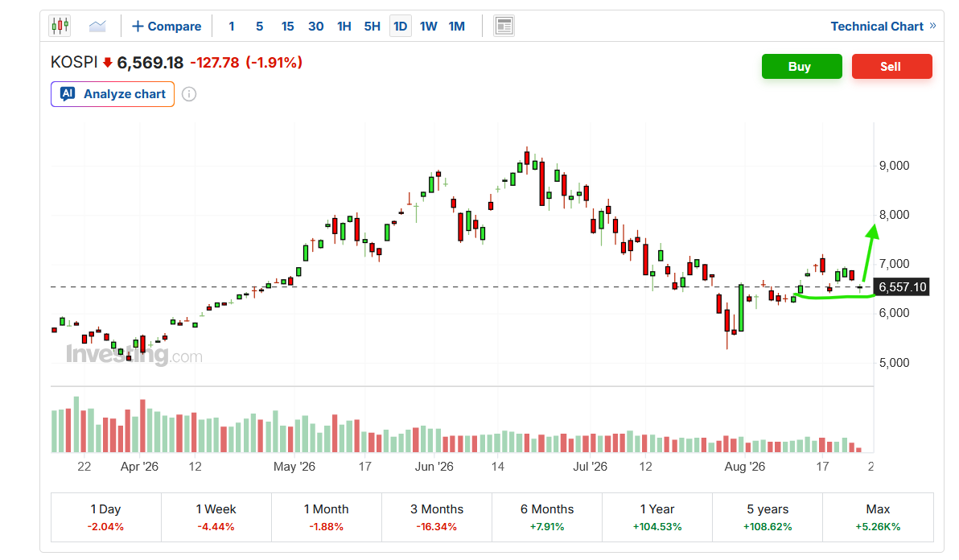Choose the 6 Months performance range
Viewport: 959px width, 560px height.
[x=547, y=517]
